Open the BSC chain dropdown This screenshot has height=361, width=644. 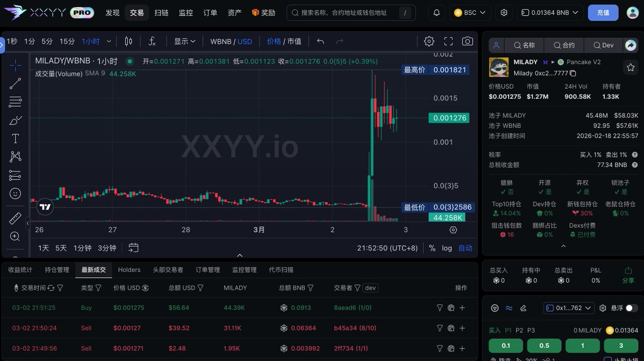(470, 12)
